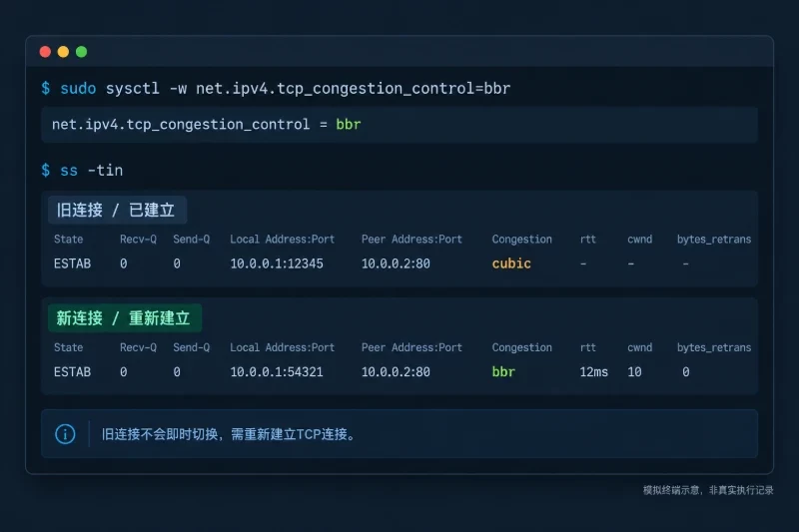Image resolution: width=799 pixels, height=532 pixels.
Task: Click the green 'bbr' output value
Action: 349,124
